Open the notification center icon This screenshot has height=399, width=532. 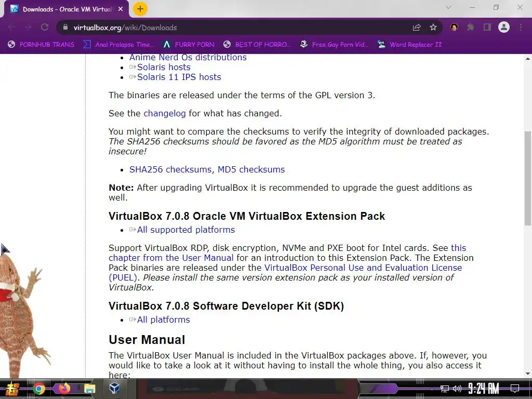(515, 389)
